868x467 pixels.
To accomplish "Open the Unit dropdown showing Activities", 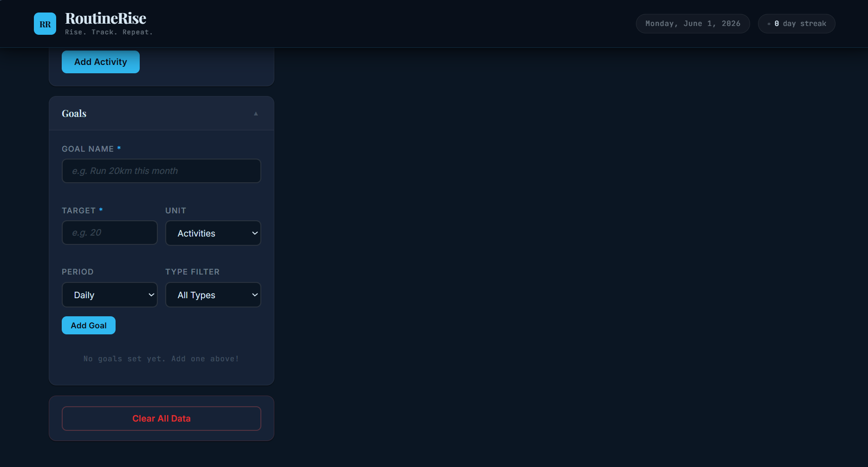I will pyautogui.click(x=213, y=233).
